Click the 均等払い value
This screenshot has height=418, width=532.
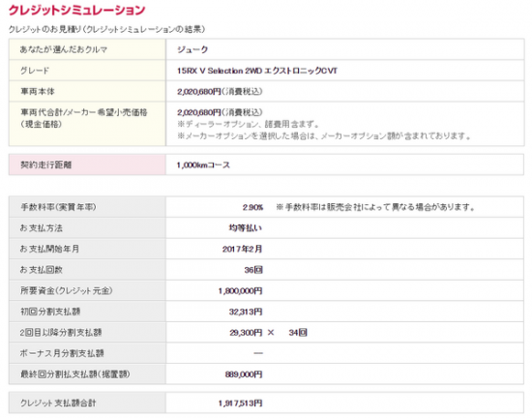tap(246, 228)
